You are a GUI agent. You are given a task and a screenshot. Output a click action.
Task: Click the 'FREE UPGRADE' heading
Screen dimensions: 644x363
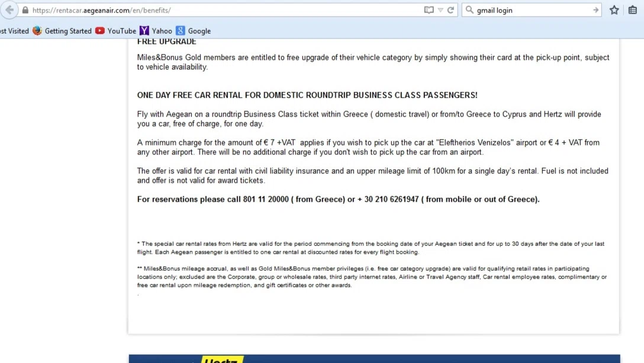[x=167, y=41]
